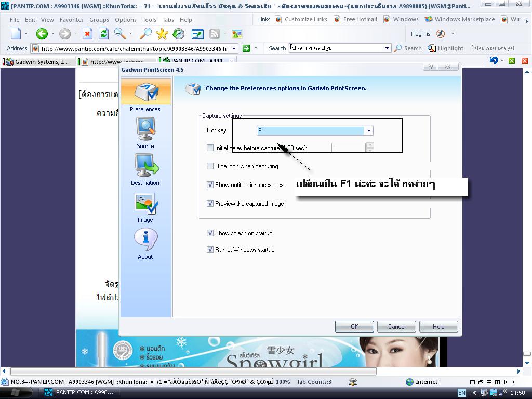Toggle Show notification messages checkbox
The image size is (532, 399).
pos(210,184)
